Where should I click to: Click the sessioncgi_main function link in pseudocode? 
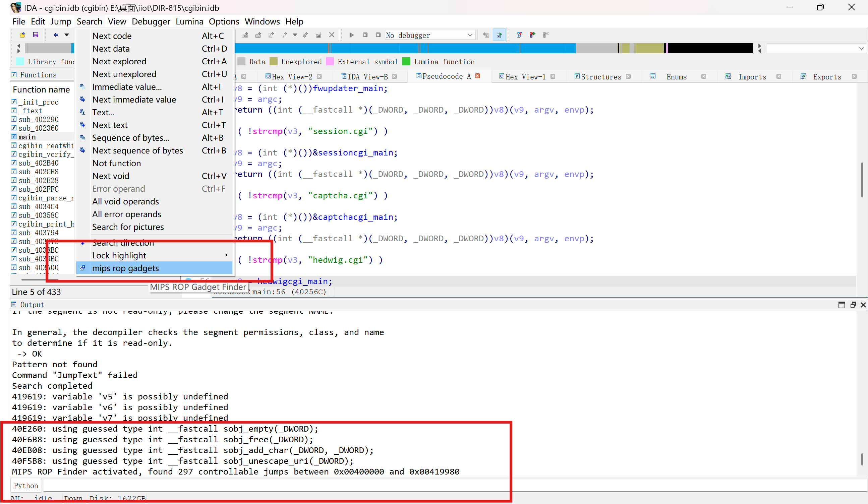[x=355, y=152]
